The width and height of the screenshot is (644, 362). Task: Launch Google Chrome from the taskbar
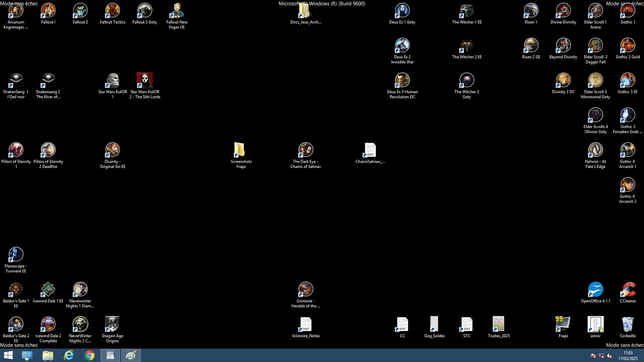pyautogui.click(x=90, y=355)
